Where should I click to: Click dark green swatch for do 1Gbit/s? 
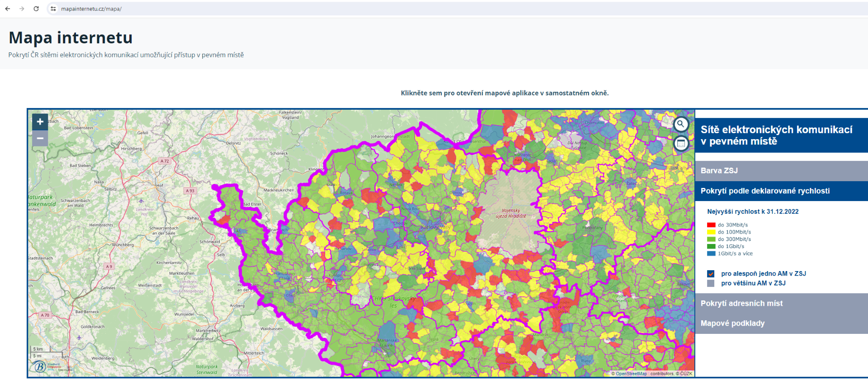pos(711,247)
